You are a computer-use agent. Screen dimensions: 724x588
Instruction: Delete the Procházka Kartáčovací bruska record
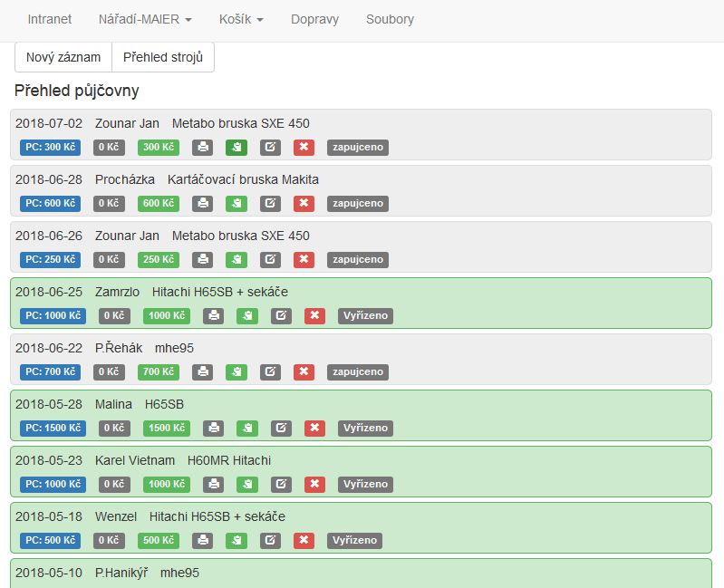click(304, 204)
